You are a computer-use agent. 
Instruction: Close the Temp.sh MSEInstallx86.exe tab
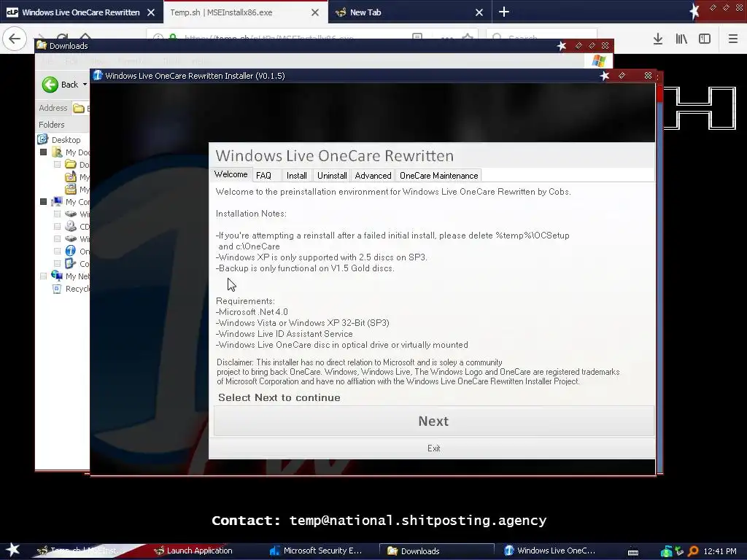pyautogui.click(x=315, y=12)
